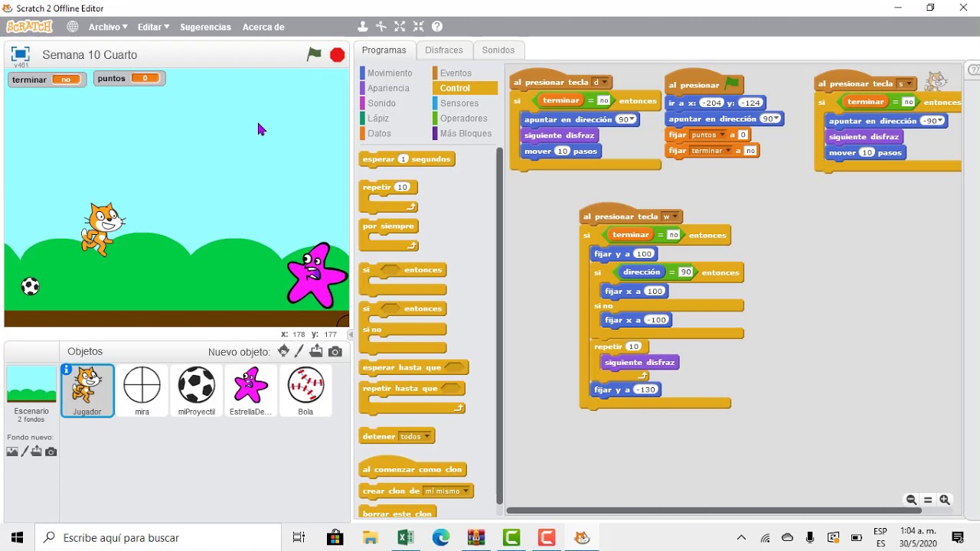Open the Editar menu

(153, 27)
